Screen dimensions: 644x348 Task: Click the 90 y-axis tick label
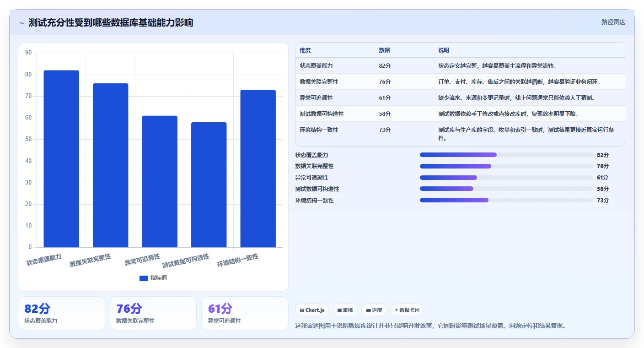click(28, 53)
